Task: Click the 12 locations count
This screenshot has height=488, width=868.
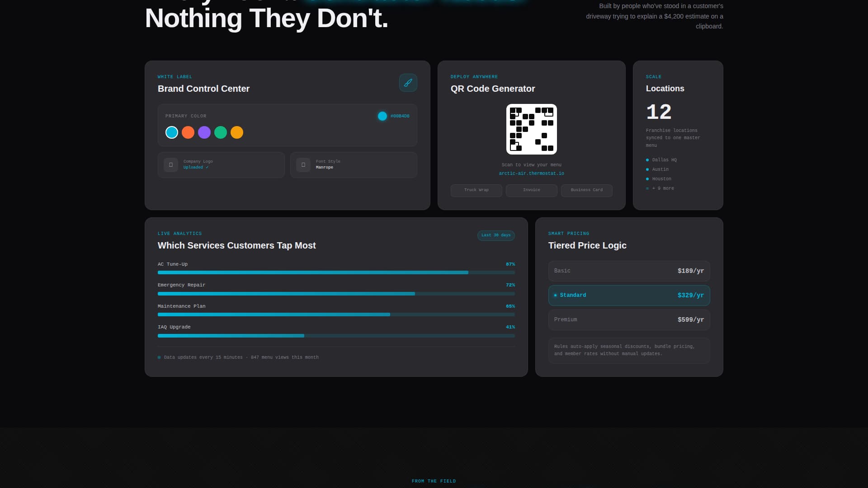Action: [x=659, y=112]
